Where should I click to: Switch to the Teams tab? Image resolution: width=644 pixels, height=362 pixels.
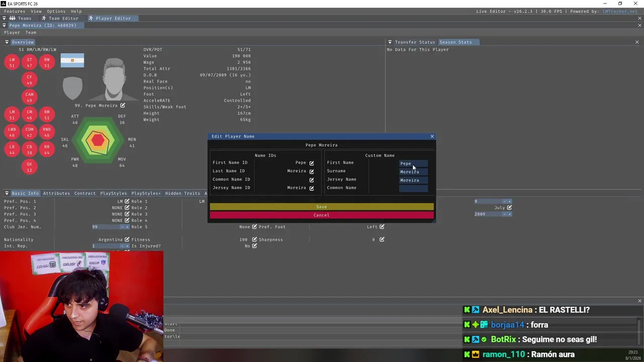21,18
